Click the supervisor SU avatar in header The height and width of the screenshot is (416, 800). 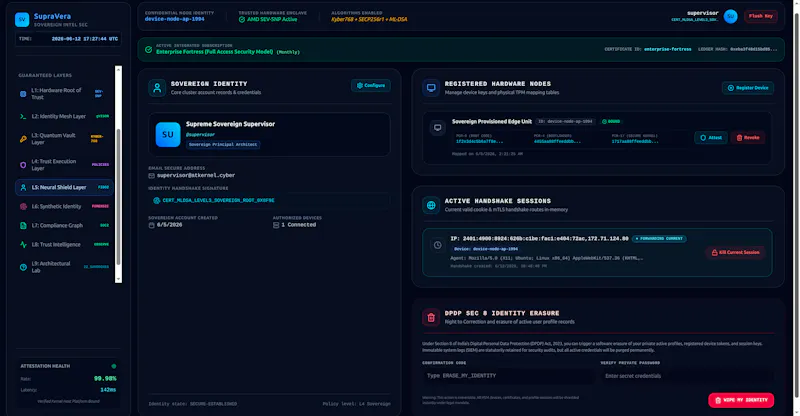click(731, 16)
